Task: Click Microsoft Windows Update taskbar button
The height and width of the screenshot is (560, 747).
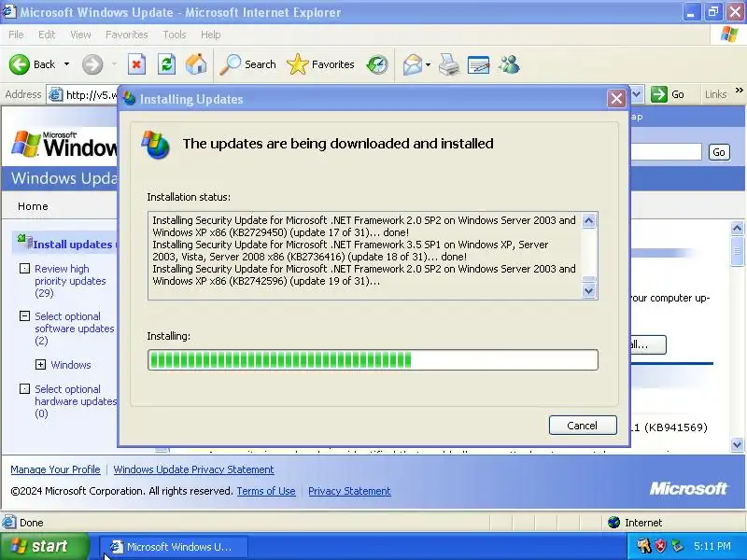Action: pyautogui.click(x=174, y=546)
